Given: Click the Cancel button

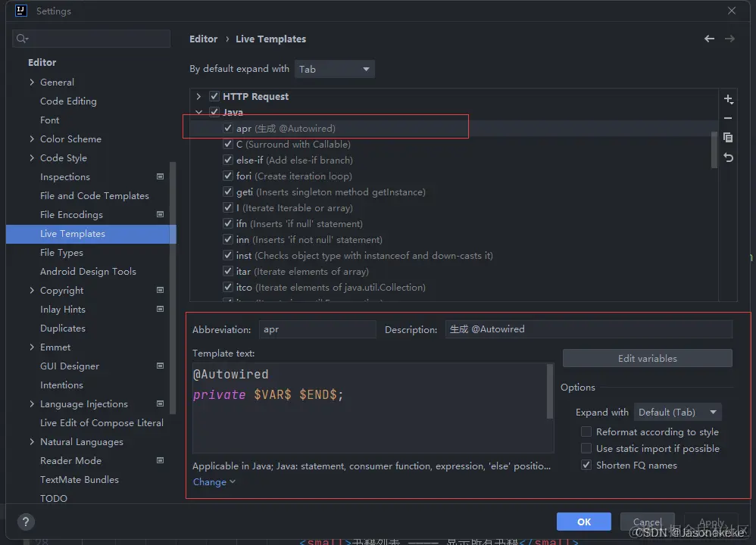Looking at the screenshot, I should 647,522.
